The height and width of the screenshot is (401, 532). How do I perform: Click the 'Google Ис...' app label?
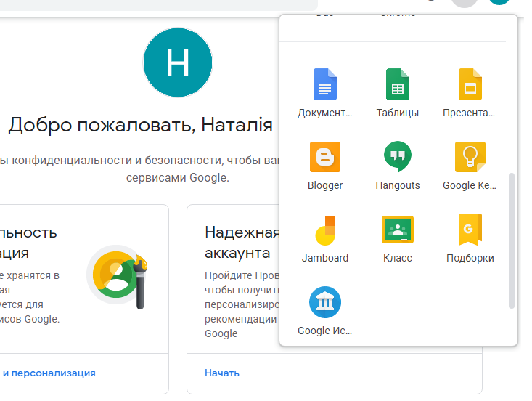324,331
